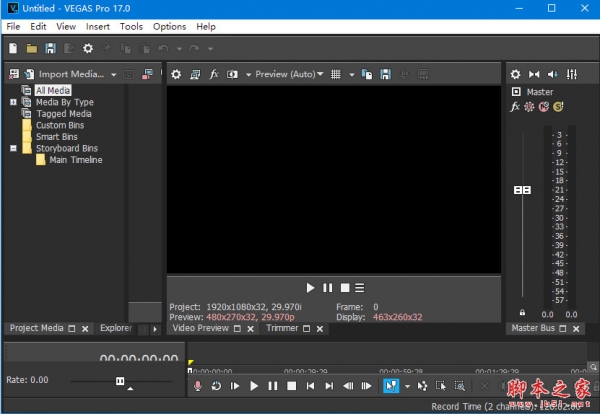The width and height of the screenshot is (600, 414).
Task: Open the Insert menu
Action: 98,26
